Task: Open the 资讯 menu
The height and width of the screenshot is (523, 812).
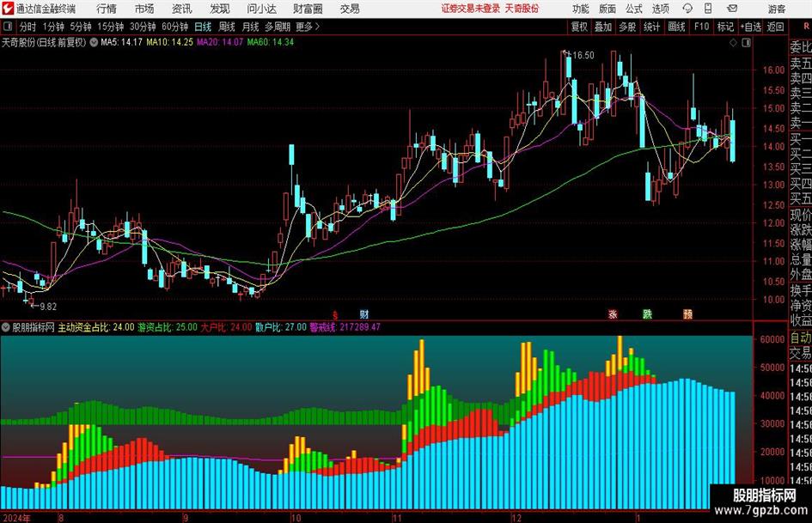Action: click(x=182, y=9)
